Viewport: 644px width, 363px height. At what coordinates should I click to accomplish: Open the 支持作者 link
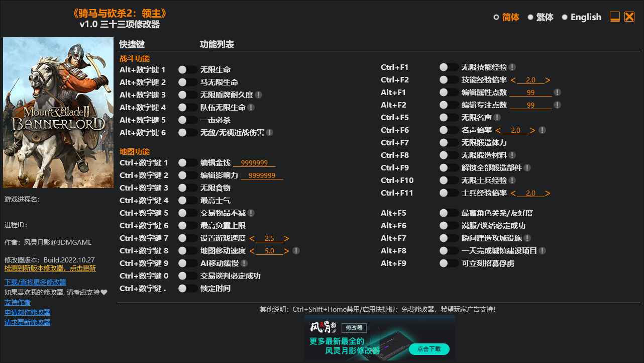(17, 302)
